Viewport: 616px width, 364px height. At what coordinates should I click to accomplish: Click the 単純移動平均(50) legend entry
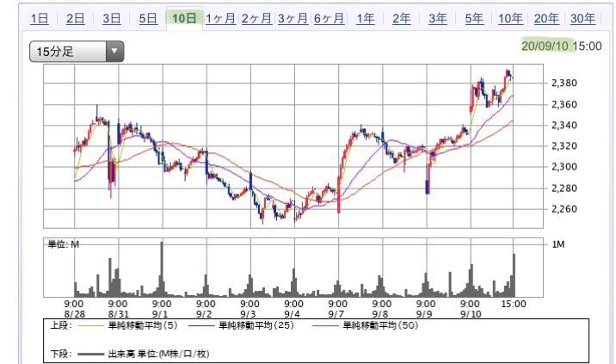380,325
